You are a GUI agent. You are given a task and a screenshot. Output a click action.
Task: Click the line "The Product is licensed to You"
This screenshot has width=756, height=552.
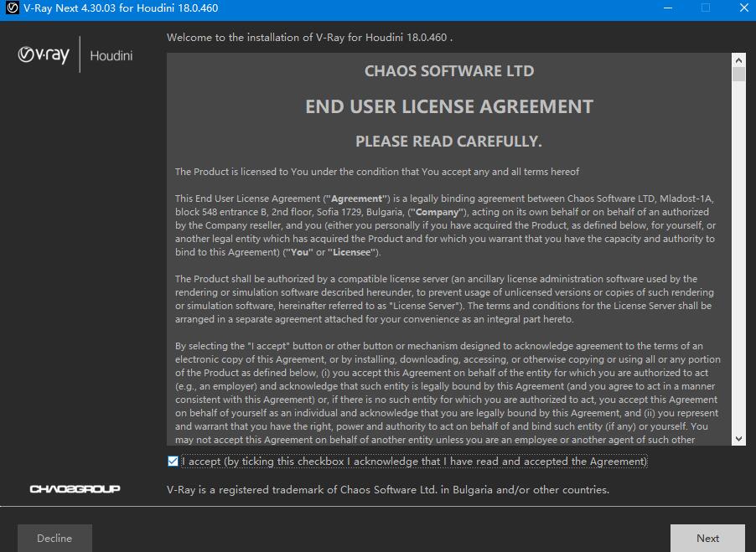(377, 172)
